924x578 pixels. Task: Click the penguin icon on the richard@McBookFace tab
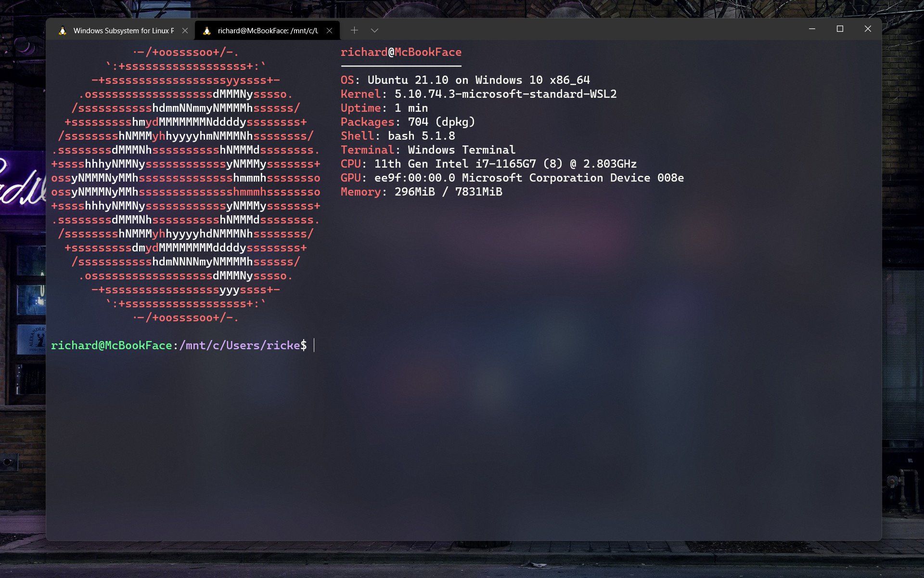(207, 31)
